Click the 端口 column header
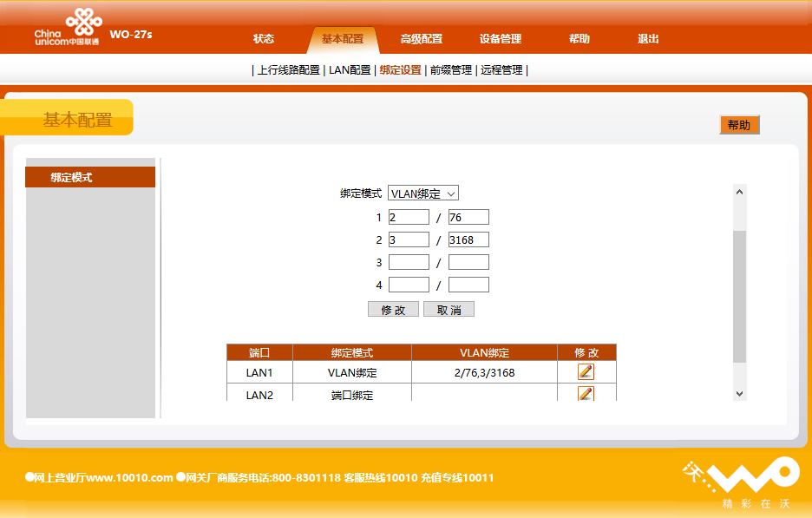Image resolution: width=812 pixels, height=518 pixels. click(259, 353)
